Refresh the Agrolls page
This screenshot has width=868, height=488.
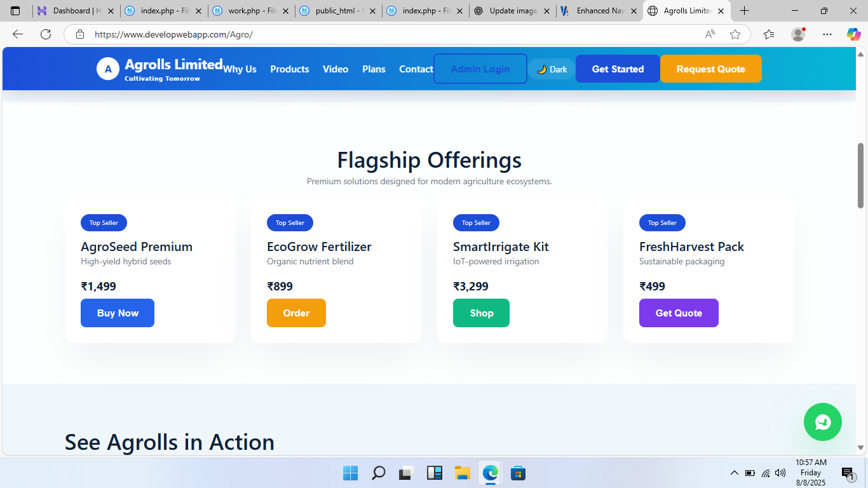tap(45, 34)
